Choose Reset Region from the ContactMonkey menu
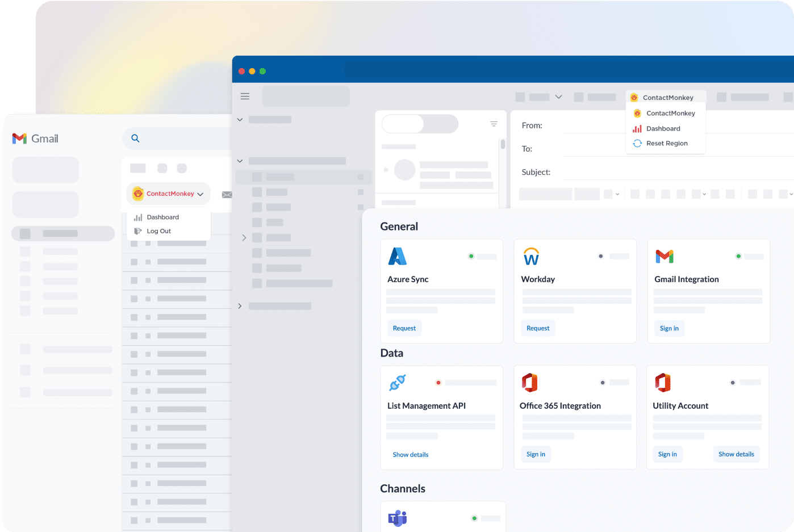The height and width of the screenshot is (532, 794). [x=666, y=143]
